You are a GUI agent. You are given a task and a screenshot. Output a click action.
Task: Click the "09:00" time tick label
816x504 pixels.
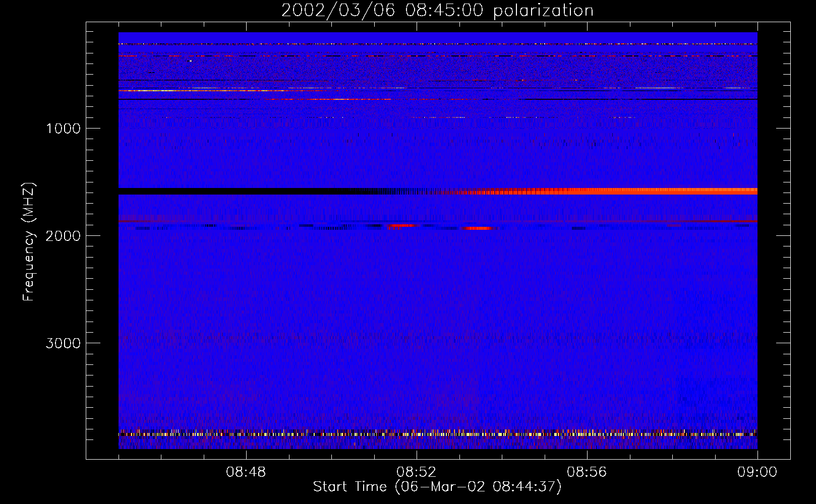(757, 472)
